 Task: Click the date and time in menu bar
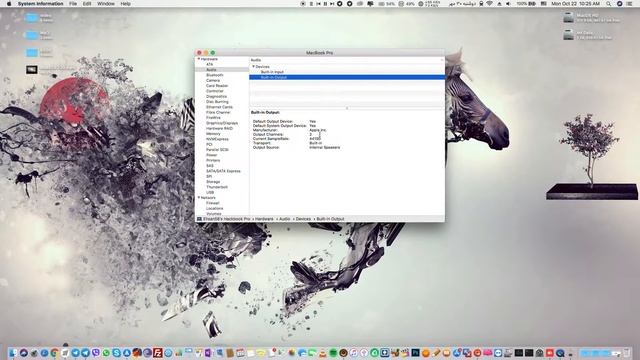pos(576,4)
